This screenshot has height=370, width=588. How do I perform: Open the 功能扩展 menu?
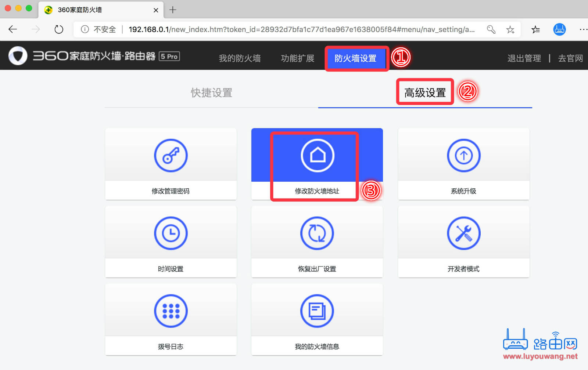tap(297, 58)
